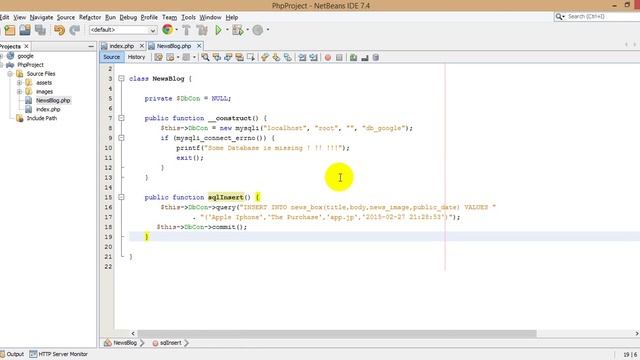Click the Uncomment icon in editor toolbar
The width and height of the screenshot is (640, 360).
pos(365,58)
